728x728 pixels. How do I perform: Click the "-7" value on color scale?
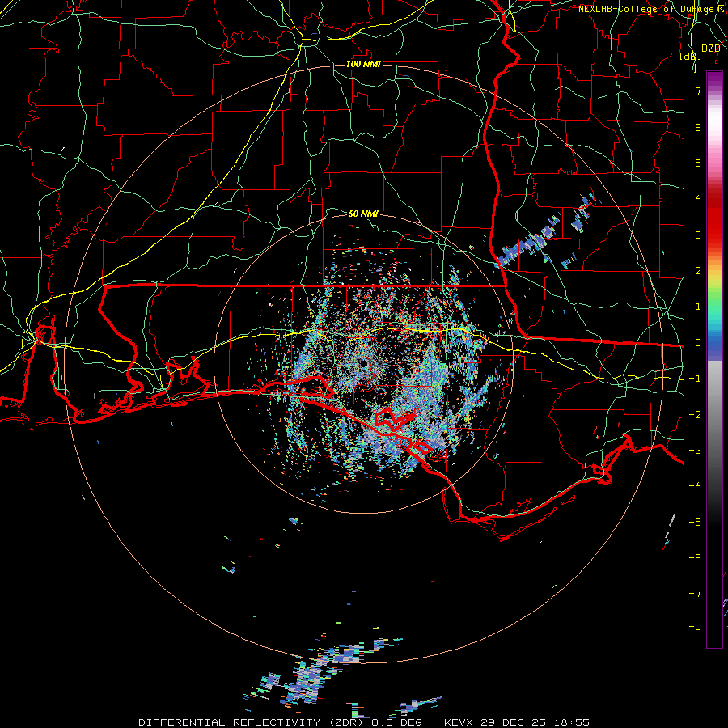(x=695, y=594)
